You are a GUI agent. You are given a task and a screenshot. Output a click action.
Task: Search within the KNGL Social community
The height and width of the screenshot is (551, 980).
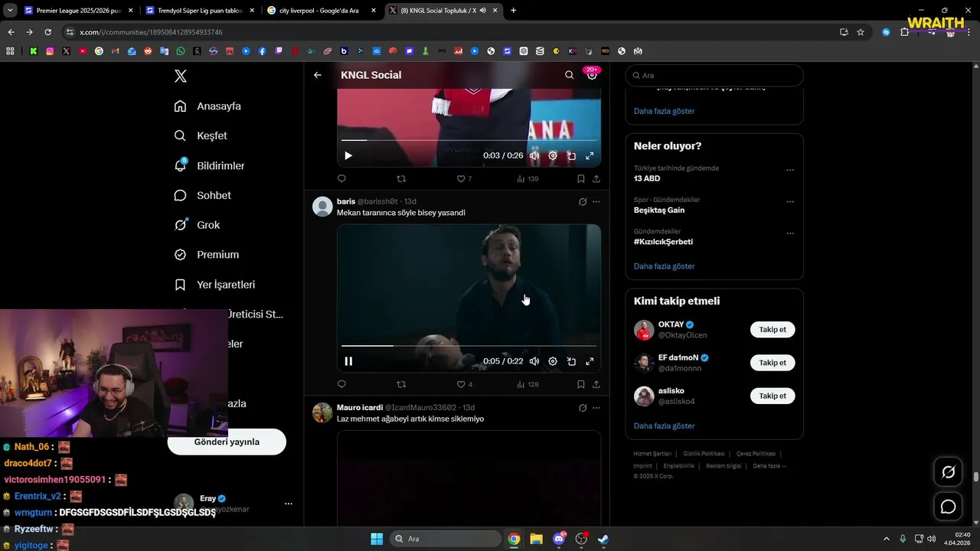569,75
